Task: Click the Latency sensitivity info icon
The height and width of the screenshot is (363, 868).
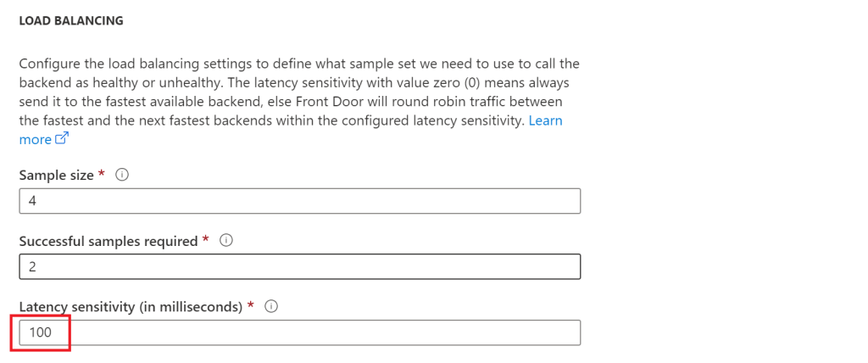Action: tap(271, 306)
